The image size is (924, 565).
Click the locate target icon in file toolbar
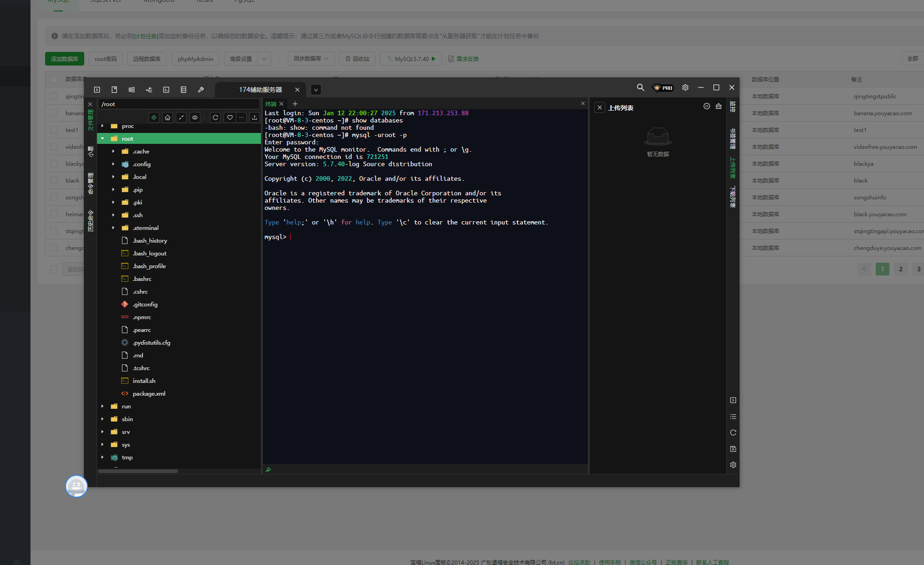pos(154,117)
